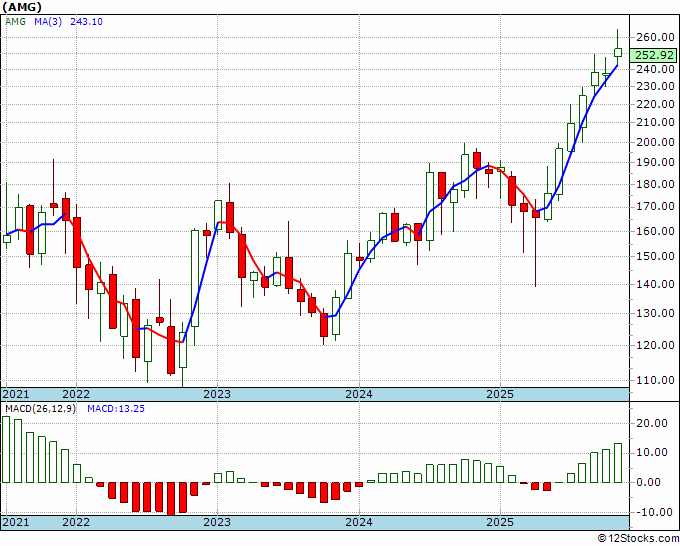Screen dimensions: 680x546
Task: Select the 150.00 price axis label
Action: (655, 256)
